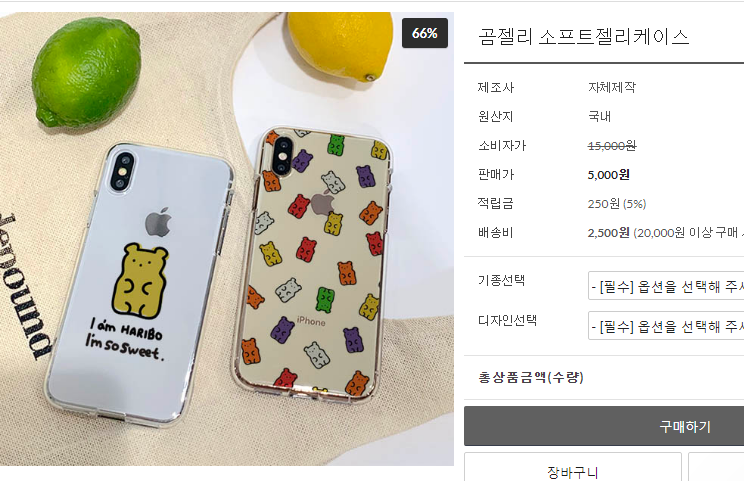Image resolution: width=744 pixels, height=481 pixels.
Task: Click the 2,500원 shipping fee text
Action: tap(608, 233)
